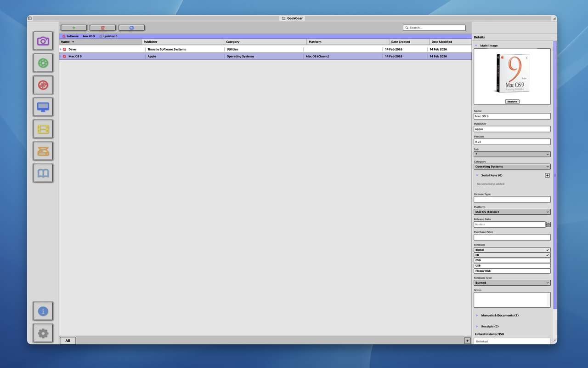Click the search magnifier icon

pyautogui.click(x=407, y=28)
